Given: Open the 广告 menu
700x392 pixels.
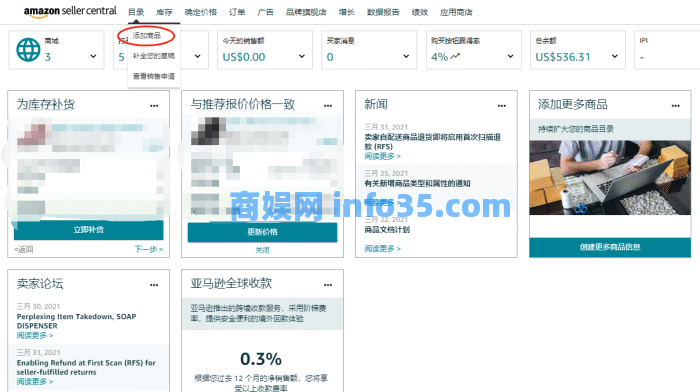Looking at the screenshot, I should click(266, 12).
